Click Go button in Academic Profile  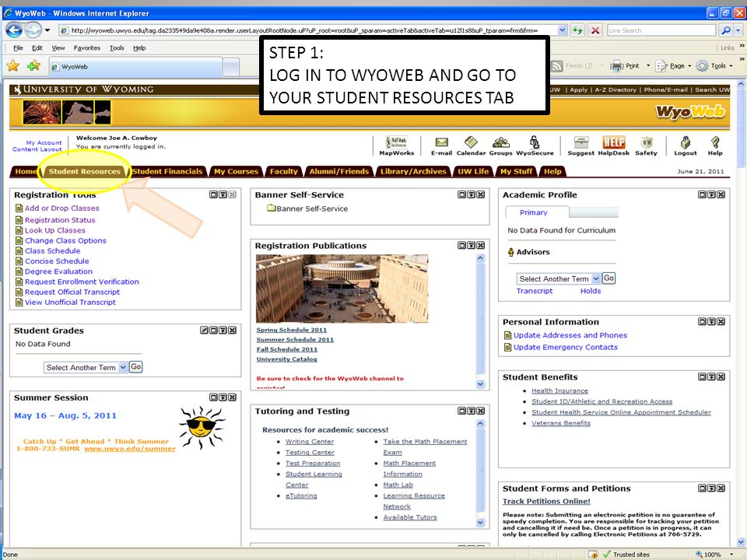608,278
